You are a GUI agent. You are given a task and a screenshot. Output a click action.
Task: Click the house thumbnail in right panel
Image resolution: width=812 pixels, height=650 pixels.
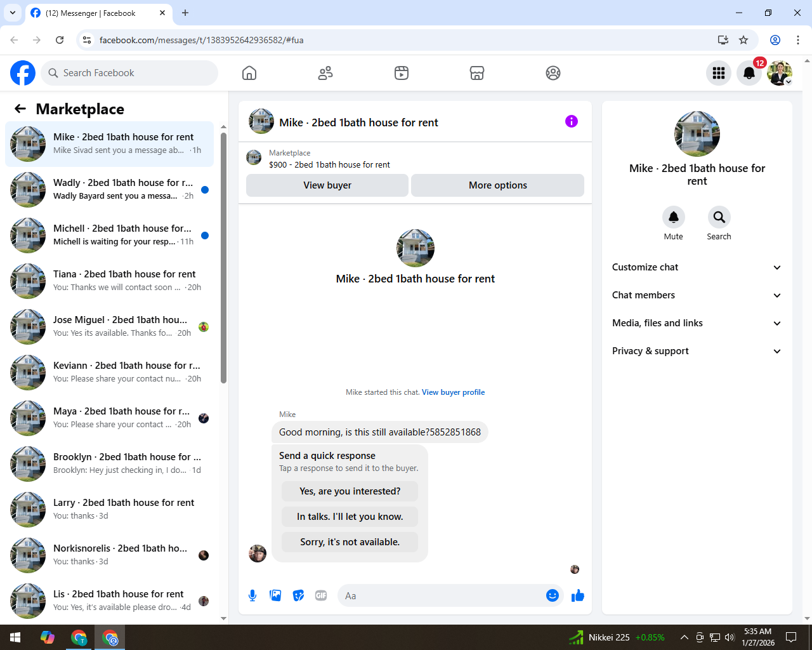(x=697, y=134)
